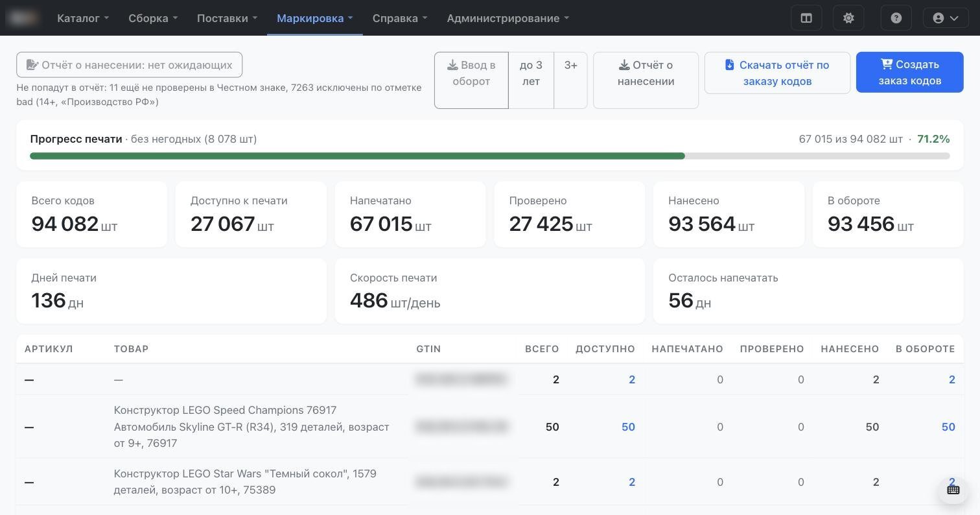This screenshot has height=515, width=980.
Task: Click В обороте value 50 in Skyline row
Action: click(x=948, y=427)
